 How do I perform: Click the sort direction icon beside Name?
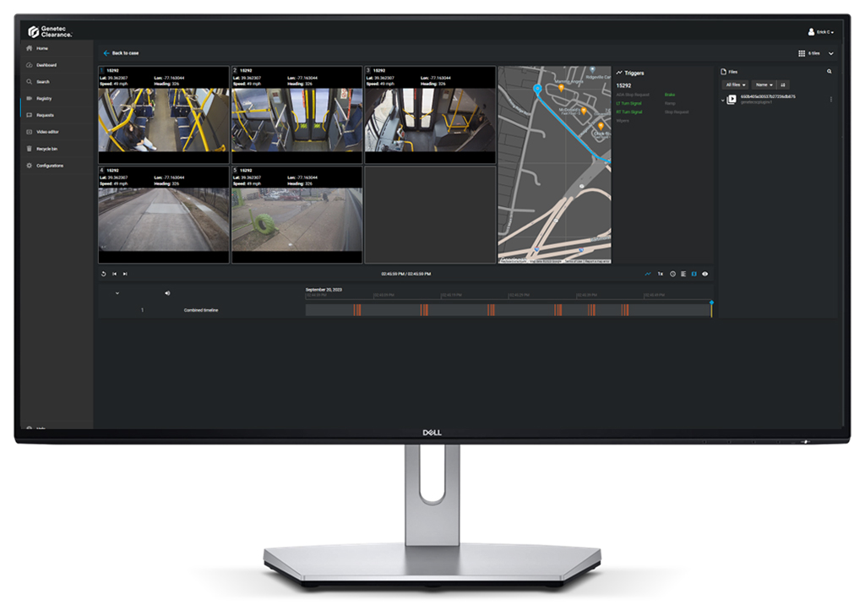pyautogui.click(x=783, y=84)
